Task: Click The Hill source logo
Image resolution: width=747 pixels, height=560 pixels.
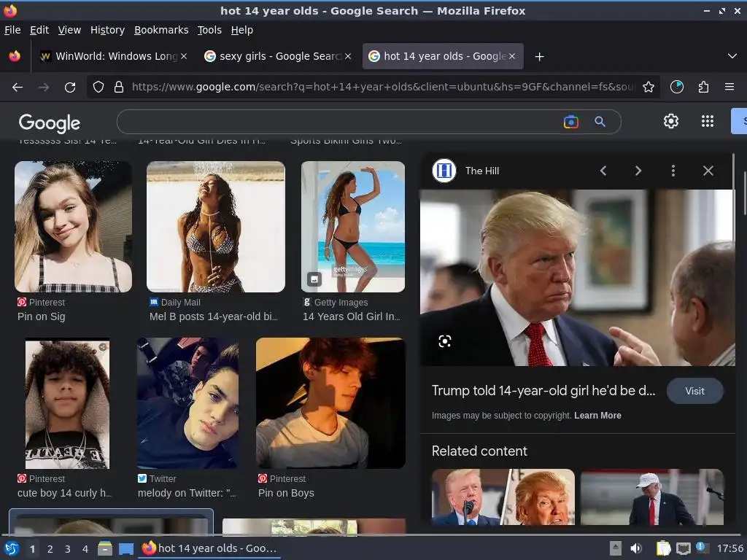Action: [444, 171]
